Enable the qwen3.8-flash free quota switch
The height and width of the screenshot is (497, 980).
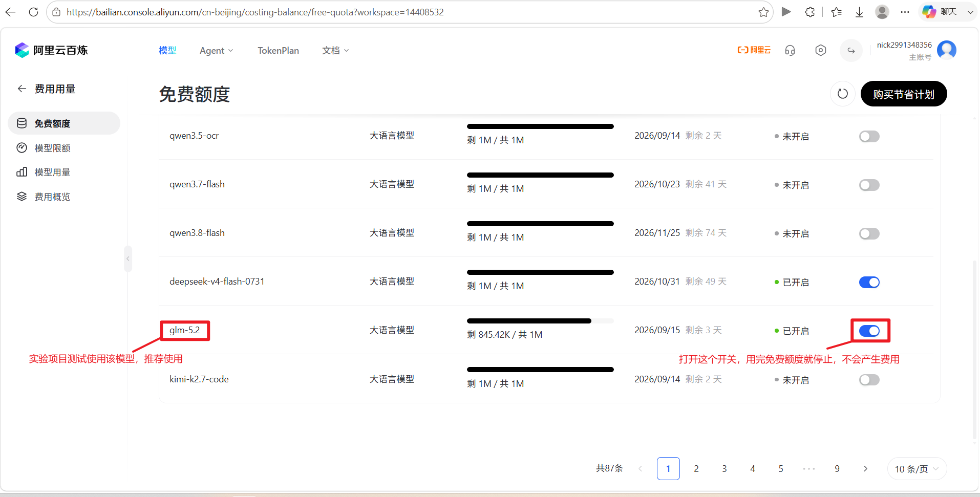[869, 233]
